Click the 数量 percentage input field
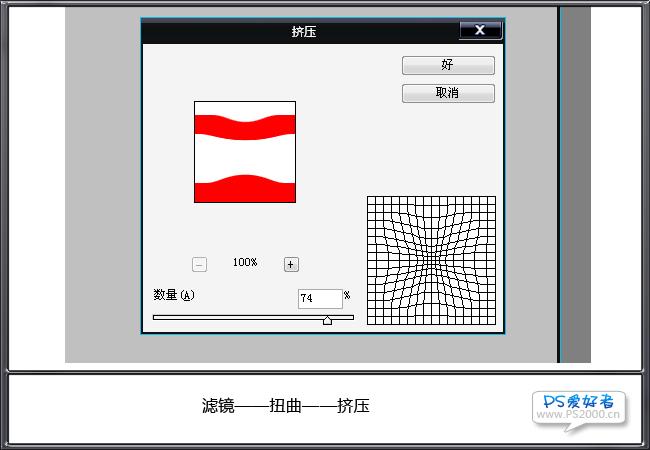Screen dimensions: 650x450 tap(320, 299)
